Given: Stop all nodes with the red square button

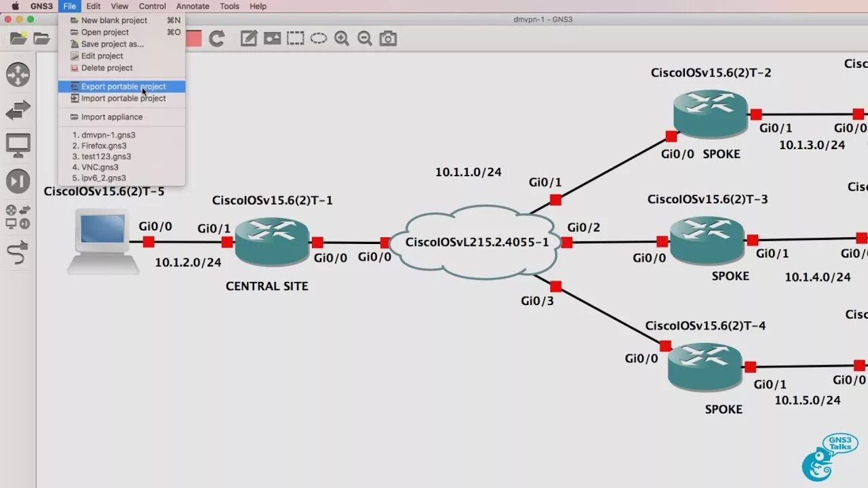Looking at the screenshot, I should pos(194,39).
